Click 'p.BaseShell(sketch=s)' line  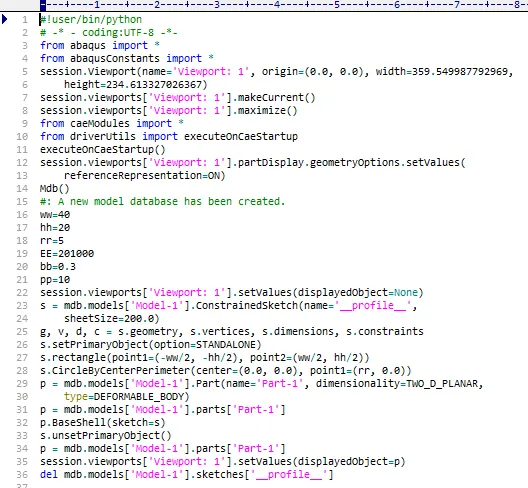coord(103,422)
